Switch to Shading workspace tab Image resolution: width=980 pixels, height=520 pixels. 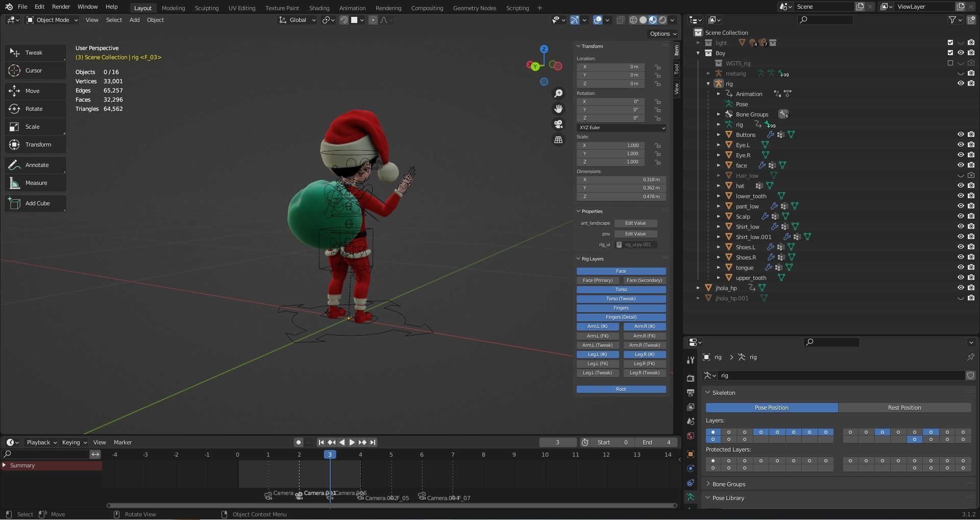coord(319,8)
